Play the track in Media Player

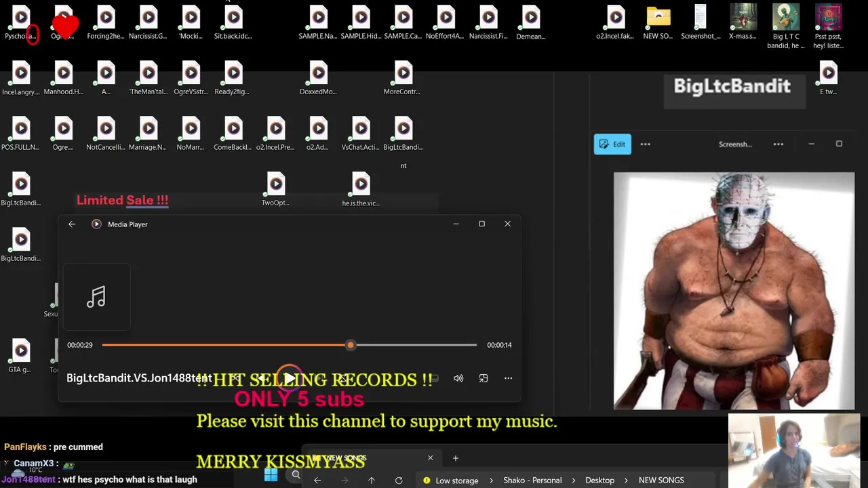(290, 378)
